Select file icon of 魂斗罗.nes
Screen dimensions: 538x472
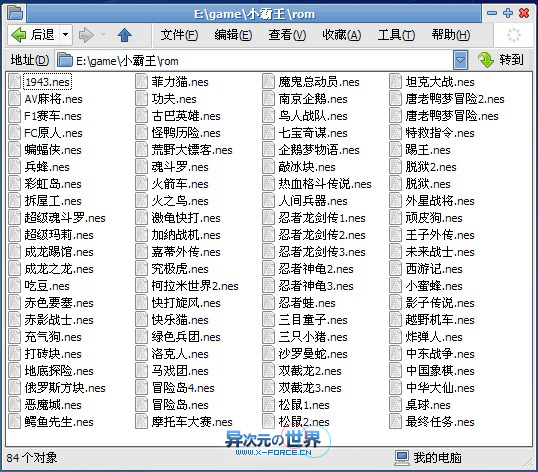[141, 167]
